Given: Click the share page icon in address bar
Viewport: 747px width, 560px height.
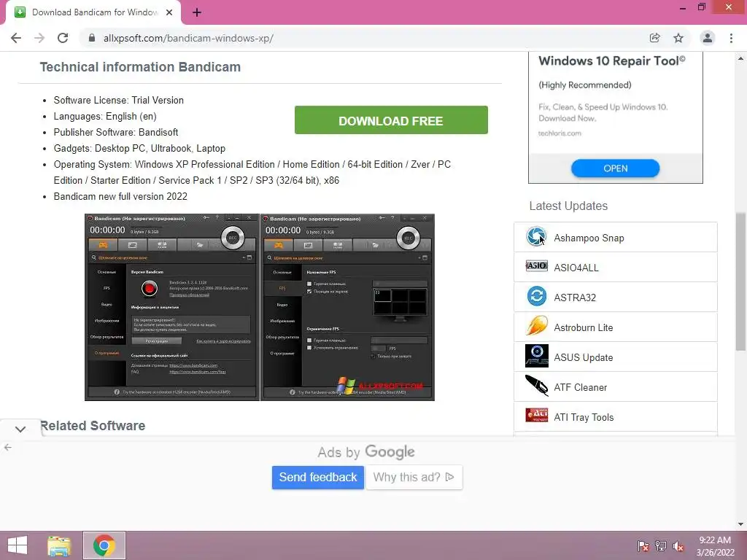Looking at the screenshot, I should (x=654, y=38).
